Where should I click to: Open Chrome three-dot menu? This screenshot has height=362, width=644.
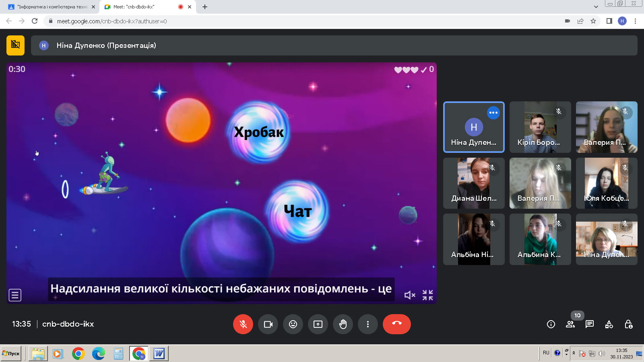point(635,21)
